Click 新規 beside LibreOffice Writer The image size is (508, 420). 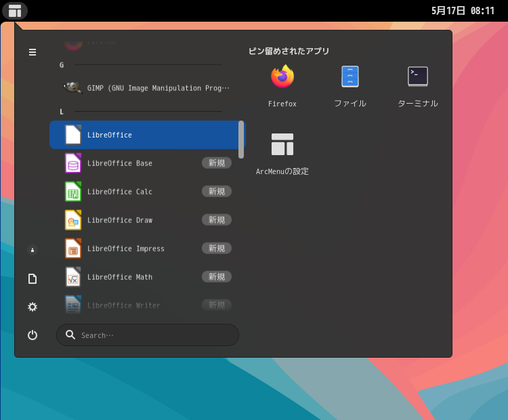[x=217, y=305]
